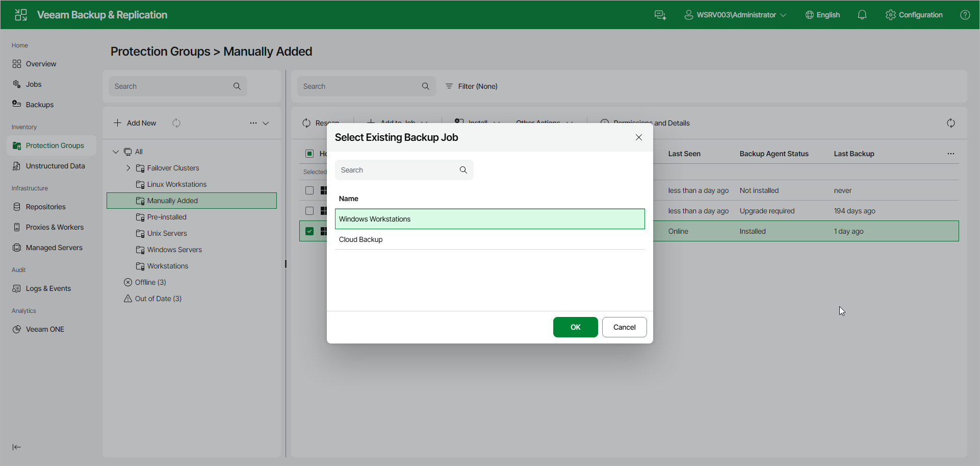Image resolution: width=980 pixels, height=466 pixels.
Task: Click search magnifier in hosts panel
Action: pos(426,86)
